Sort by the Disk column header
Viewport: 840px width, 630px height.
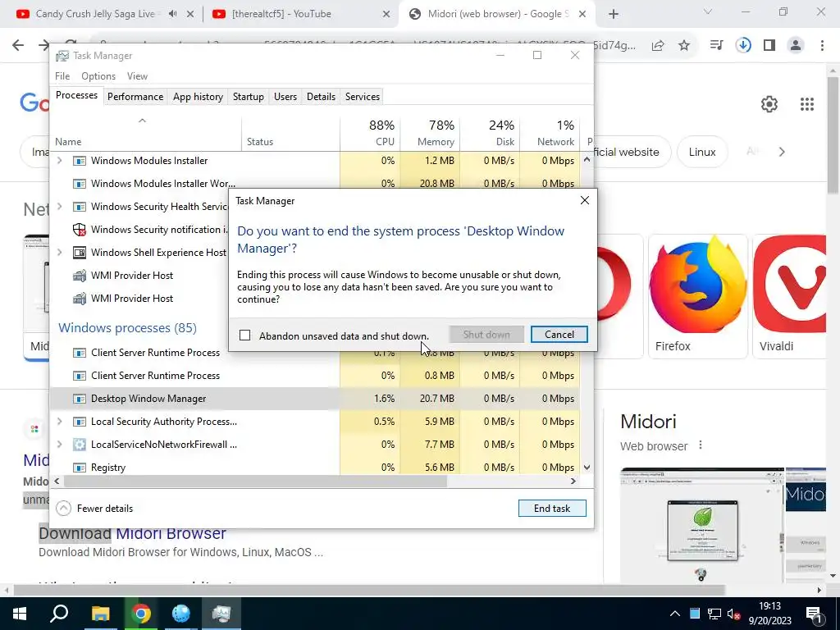[x=490, y=133]
